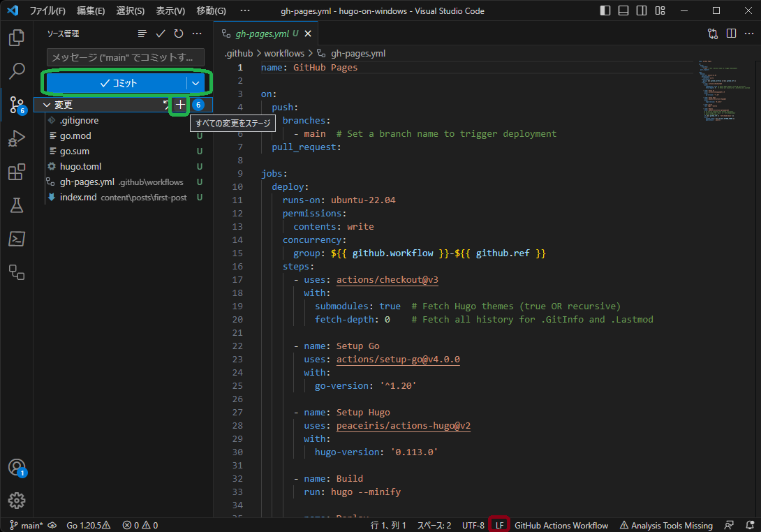Collapse the 変更 changes section
This screenshot has height=532, width=761.
[47, 105]
